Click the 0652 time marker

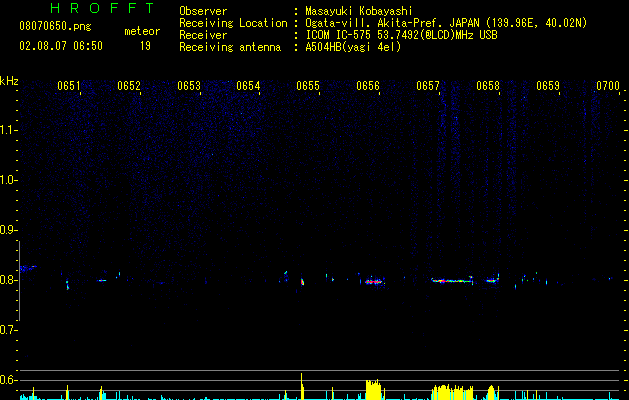point(129,86)
